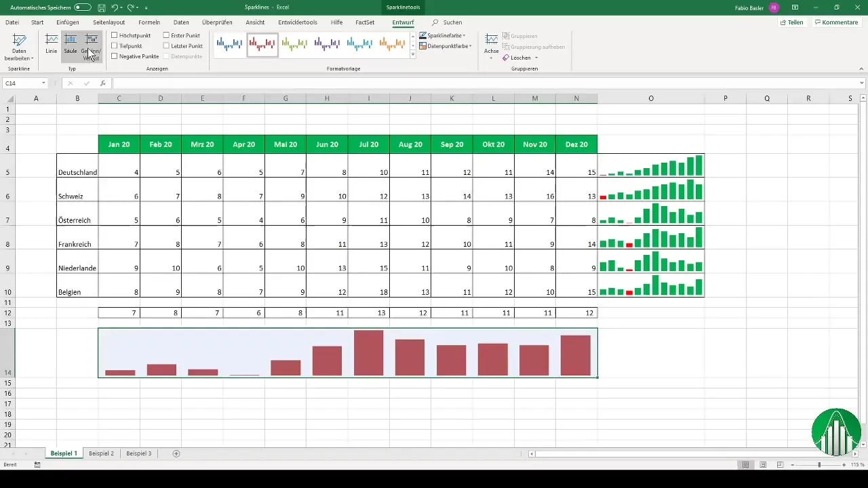Click the zoom slider handle
Image resolution: width=868 pixels, height=488 pixels.
819,465
